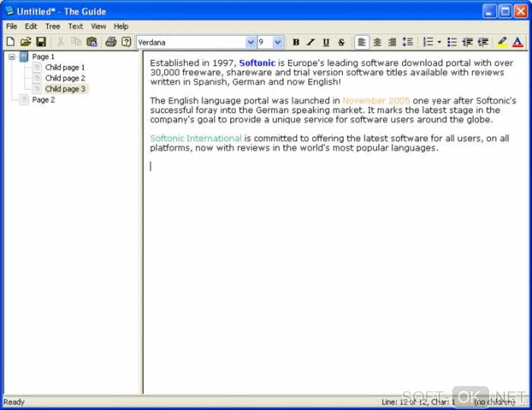The width and height of the screenshot is (532, 410).
Task: Toggle italic formatting
Action: click(311, 42)
